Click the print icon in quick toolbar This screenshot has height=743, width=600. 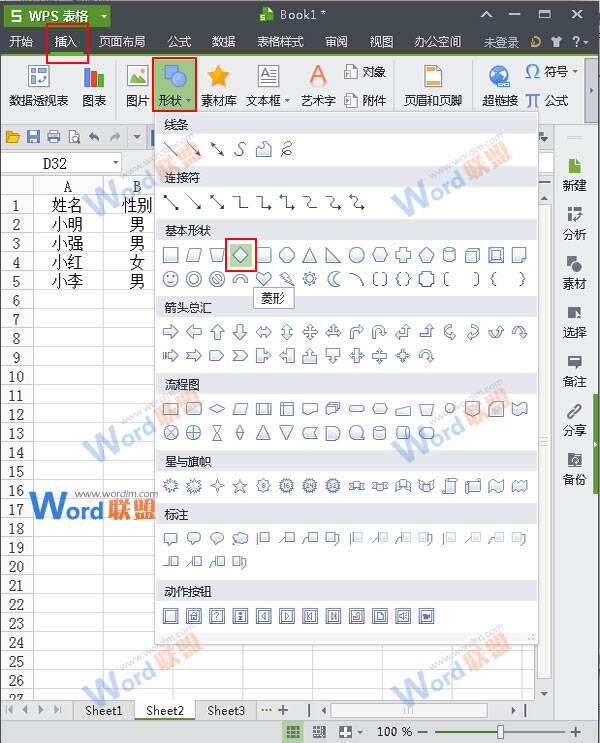click(54, 137)
